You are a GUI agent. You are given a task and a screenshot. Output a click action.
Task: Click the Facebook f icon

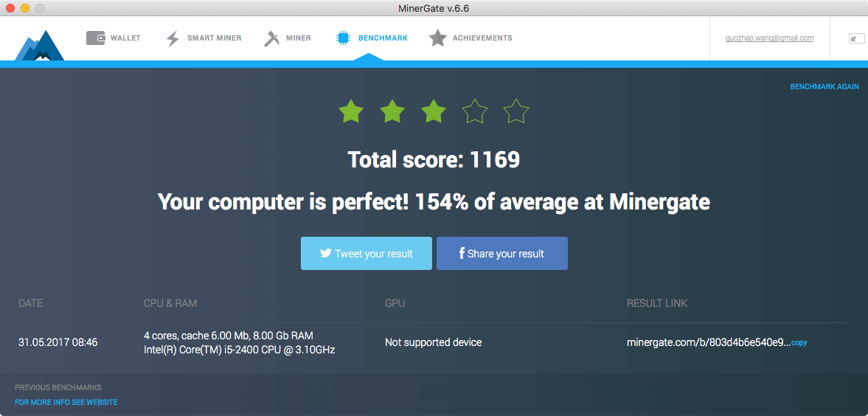click(x=461, y=254)
